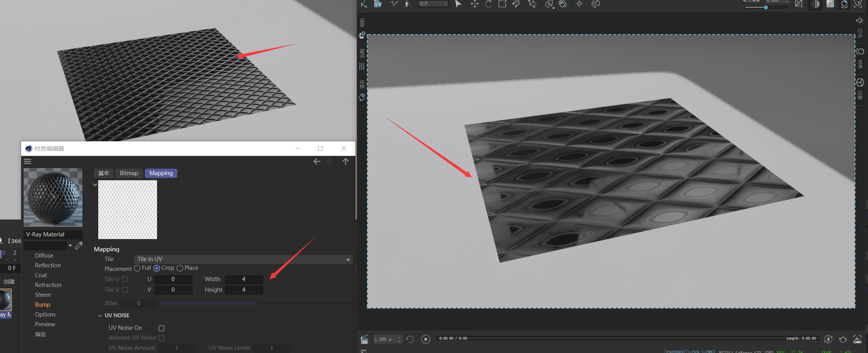868x353 pixels.
Task: Pick material with the eyedropper icon
Action: (x=79, y=246)
